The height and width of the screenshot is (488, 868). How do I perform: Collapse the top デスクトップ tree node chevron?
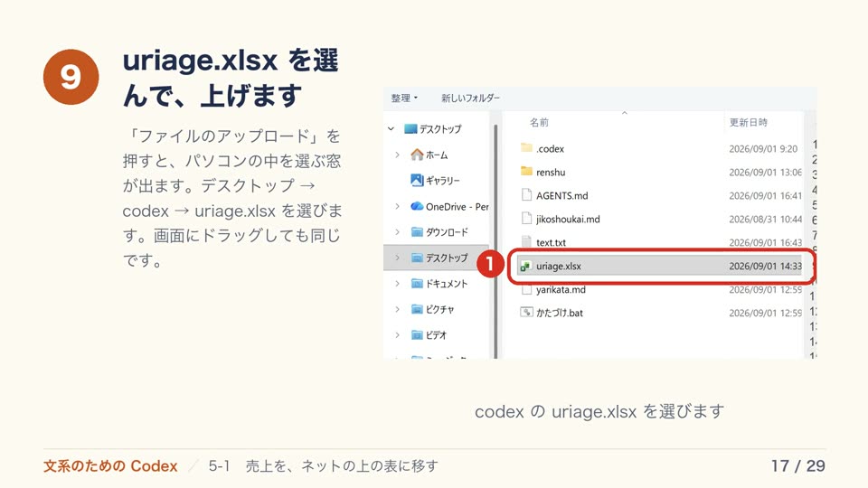coord(392,129)
